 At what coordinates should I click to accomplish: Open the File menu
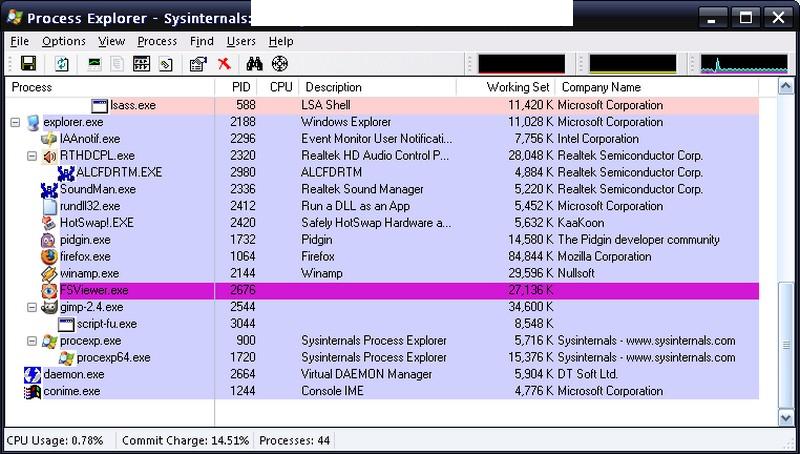(19, 41)
